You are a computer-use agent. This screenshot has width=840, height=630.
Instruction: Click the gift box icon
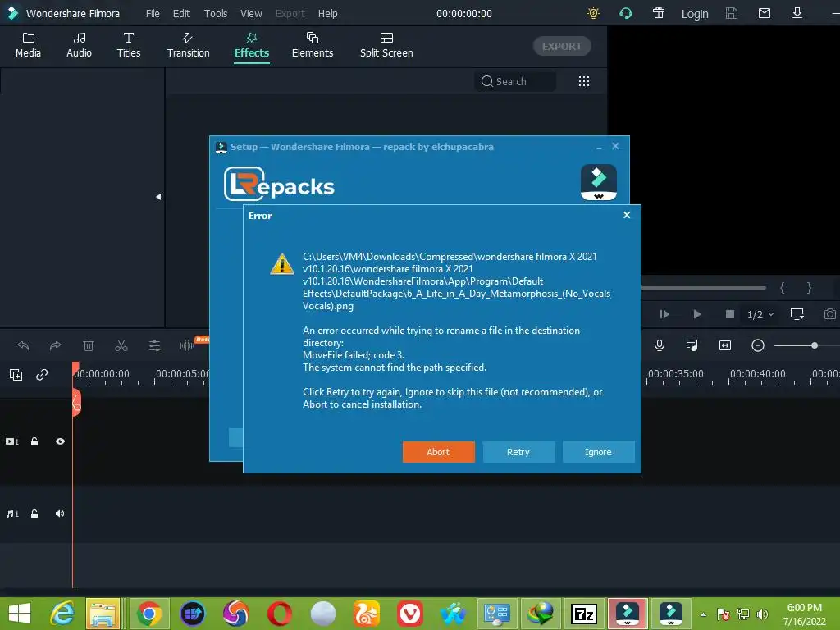(659, 13)
